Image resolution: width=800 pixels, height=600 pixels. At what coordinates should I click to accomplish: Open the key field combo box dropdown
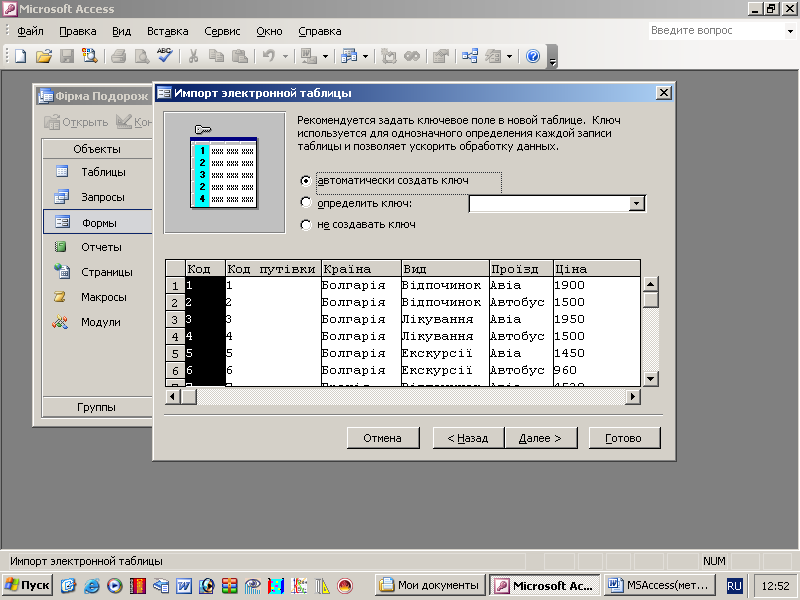coord(636,204)
